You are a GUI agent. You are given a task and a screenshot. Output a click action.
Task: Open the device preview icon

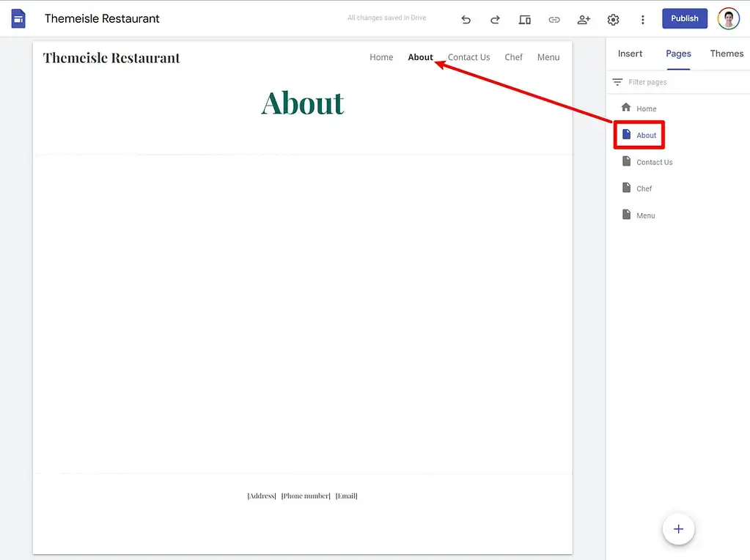525,20
